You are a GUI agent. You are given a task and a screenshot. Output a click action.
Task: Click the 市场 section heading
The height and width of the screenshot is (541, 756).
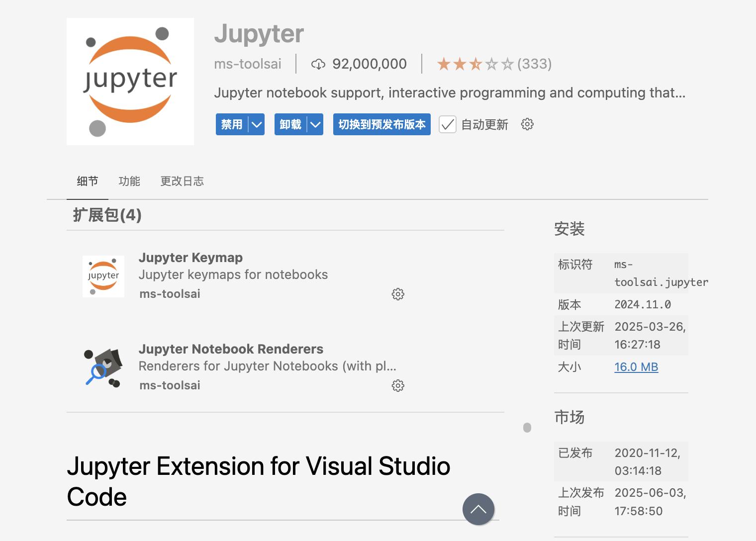569,417
